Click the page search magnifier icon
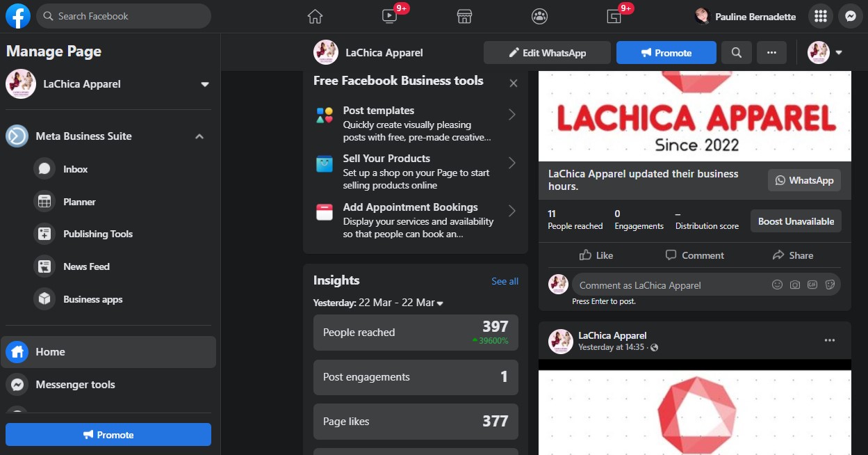The image size is (868, 455). tap(737, 52)
